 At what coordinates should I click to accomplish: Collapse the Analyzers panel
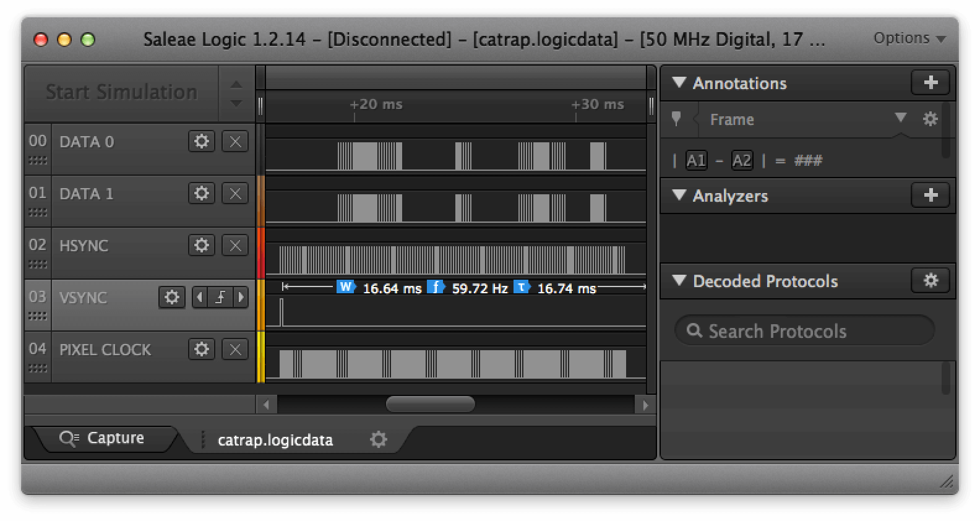point(679,195)
